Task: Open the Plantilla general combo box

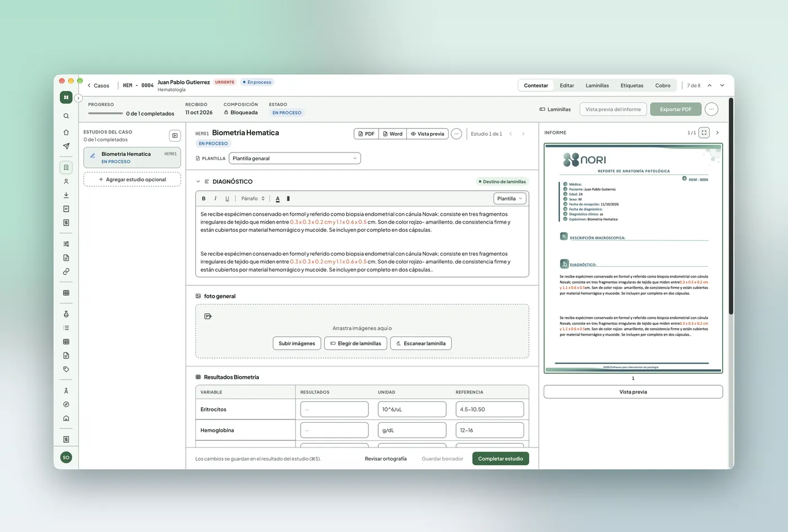Action: [294, 158]
